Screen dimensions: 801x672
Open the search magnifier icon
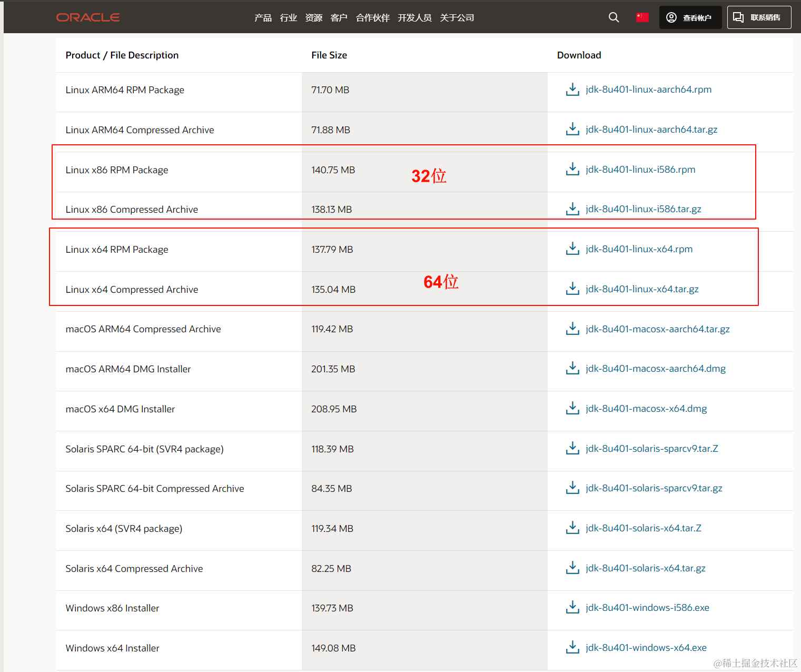point(614,17)
